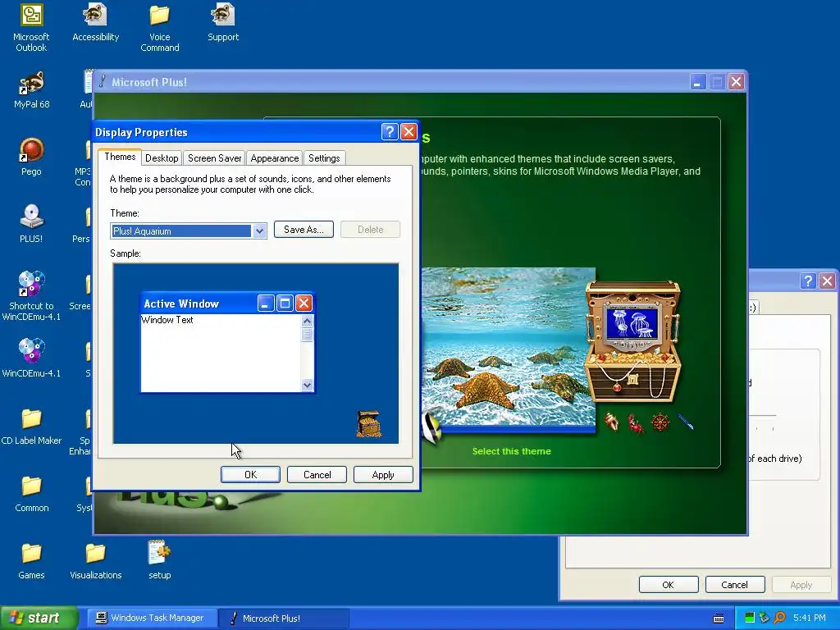Image resolution: width=840 pixels, height=630 pixels.
Task: Click the system clock showing 5:41 PM
Action: (810, 619)
